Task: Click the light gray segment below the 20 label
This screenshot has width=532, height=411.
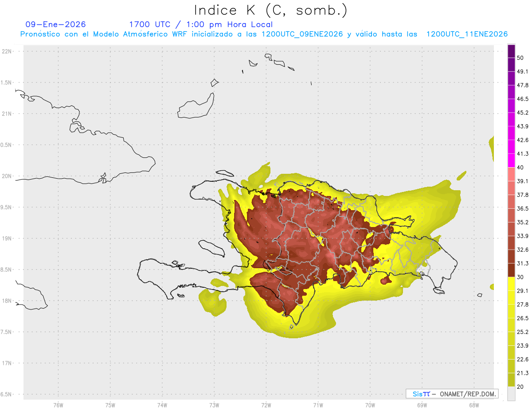Action: (512, 394)
